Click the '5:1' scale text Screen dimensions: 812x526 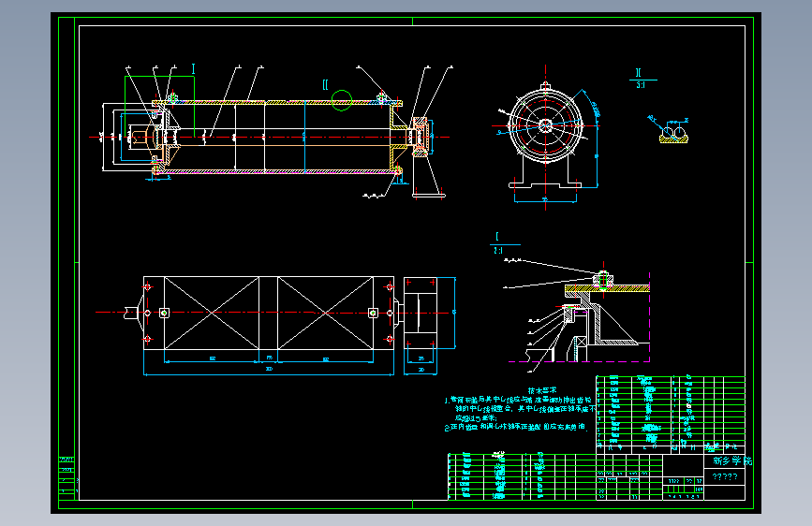pos(642,85)
